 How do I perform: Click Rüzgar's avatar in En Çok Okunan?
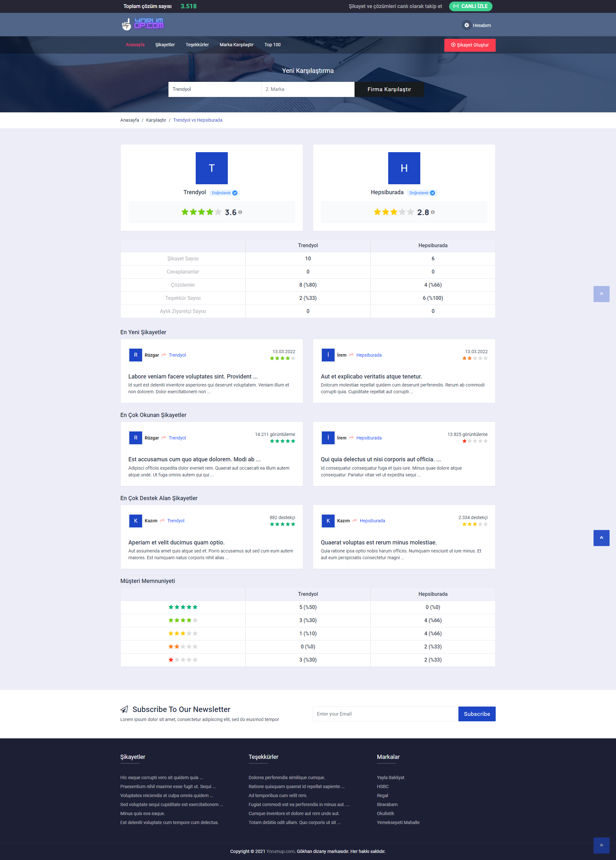point(136,438)
